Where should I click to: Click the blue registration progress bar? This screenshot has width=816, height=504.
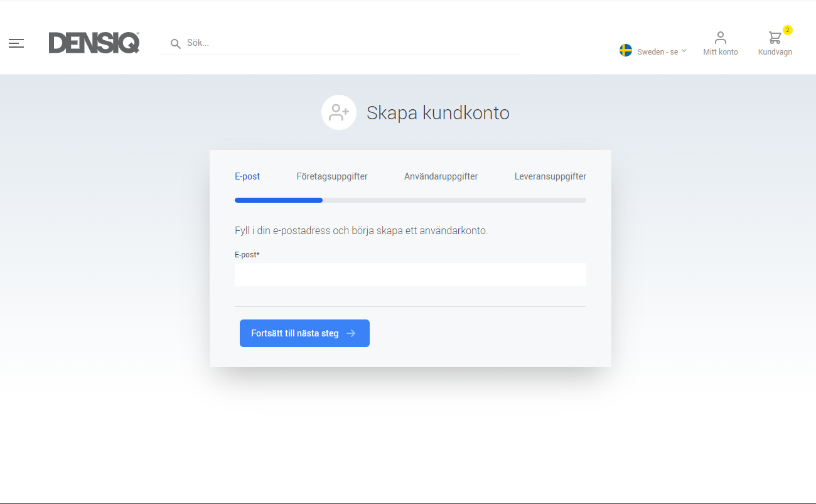click(x=279, y=200)
